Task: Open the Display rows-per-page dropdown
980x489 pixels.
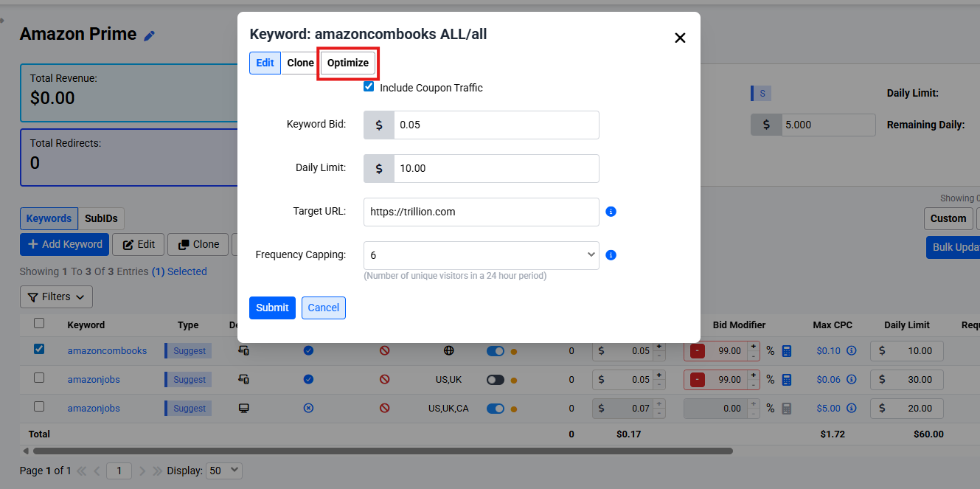Action: click(224, 471)
